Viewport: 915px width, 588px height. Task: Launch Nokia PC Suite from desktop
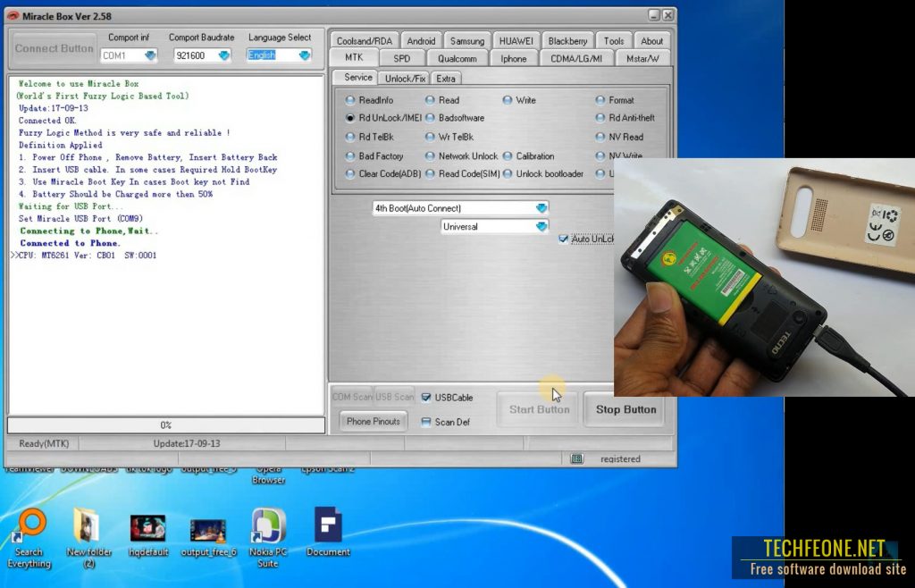coord(268,537)
